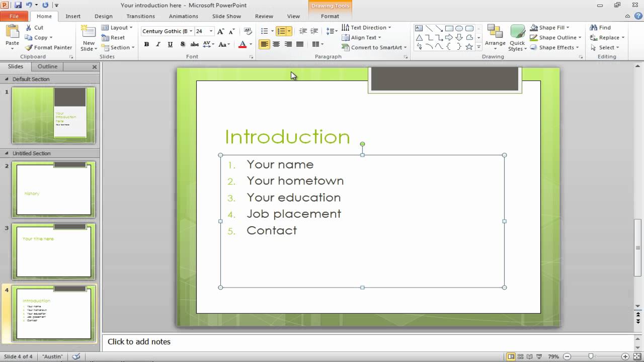Image resolution: width=644 pixels, height=362 pixels.
Task: Click Reset slide layout
Action: 113,38
